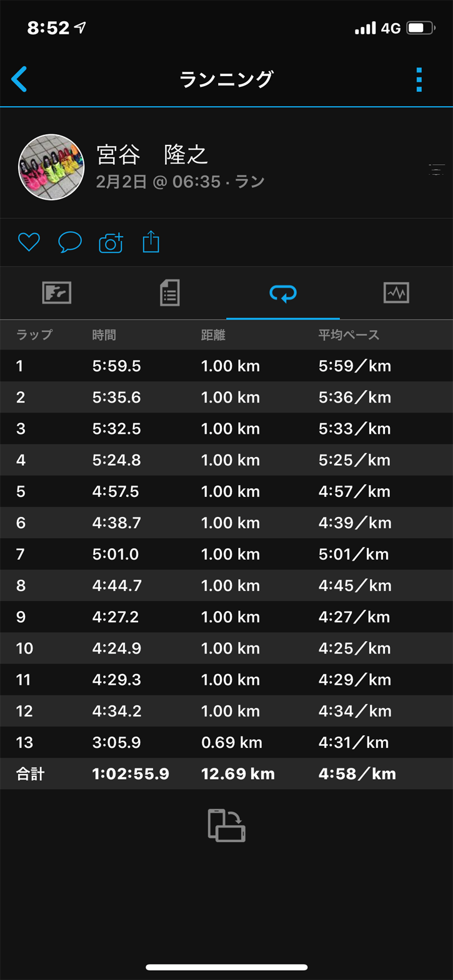The image size is (453, 980).
Task: Add a photo with the camera icon
Action: click(111, 242)
